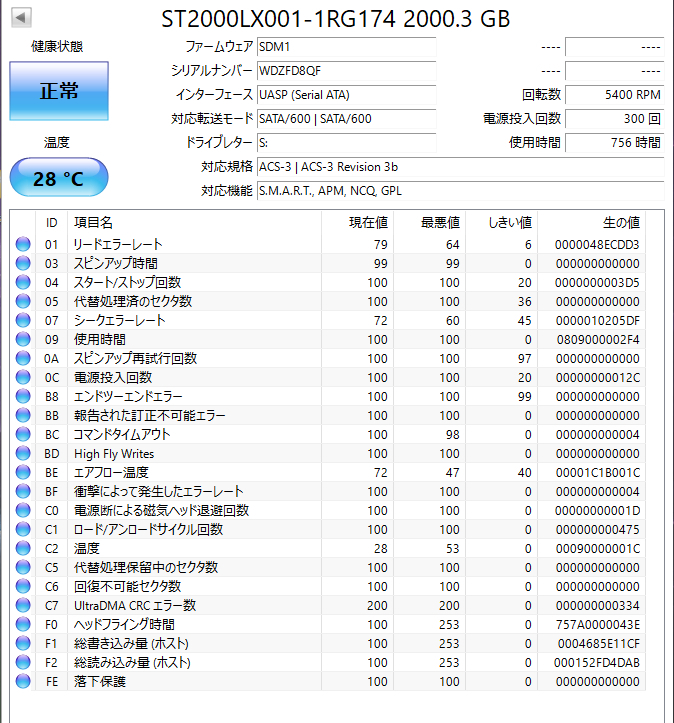Screen dimensions: 674x723
Task: Click the status orb for エアフロー温度 row
Action: [23, 472]
